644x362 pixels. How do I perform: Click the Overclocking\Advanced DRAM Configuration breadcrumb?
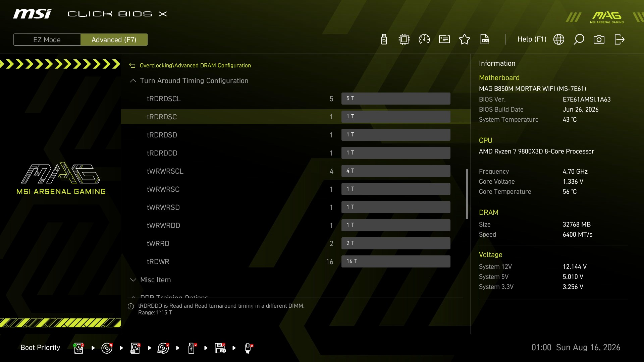195,65
